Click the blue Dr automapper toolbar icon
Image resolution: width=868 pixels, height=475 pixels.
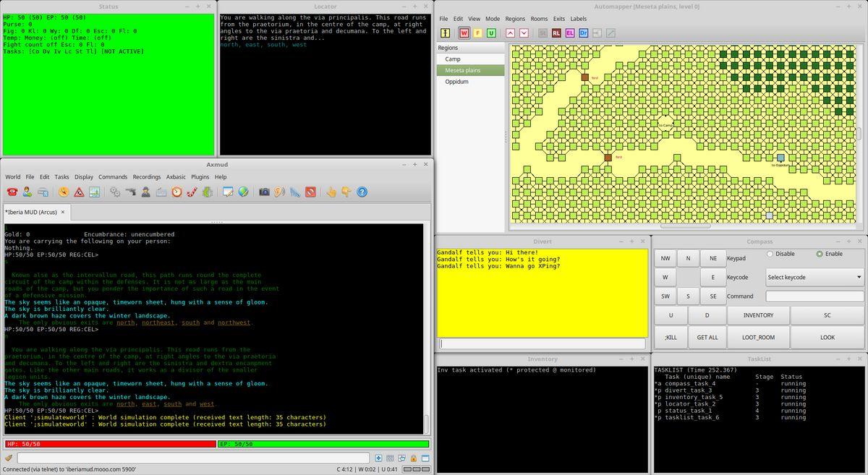584,33
